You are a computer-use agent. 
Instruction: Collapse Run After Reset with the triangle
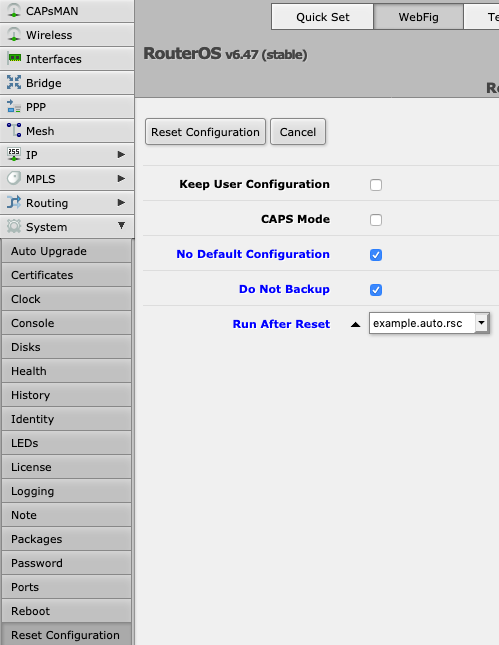tap(355, 325)
